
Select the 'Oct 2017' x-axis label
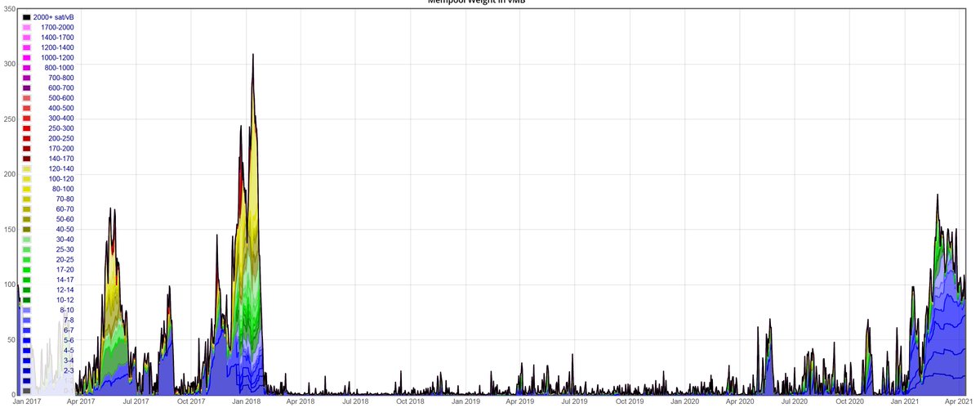[x=190, y=401]
